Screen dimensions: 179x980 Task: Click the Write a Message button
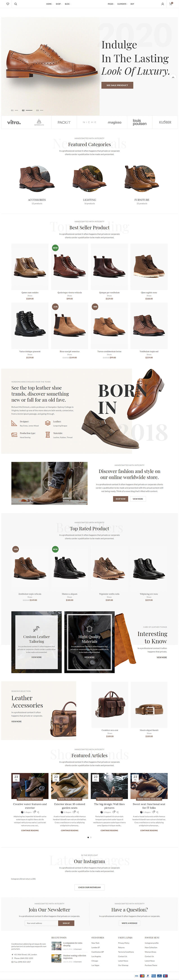pyautogui.click(x=129, y=923)
